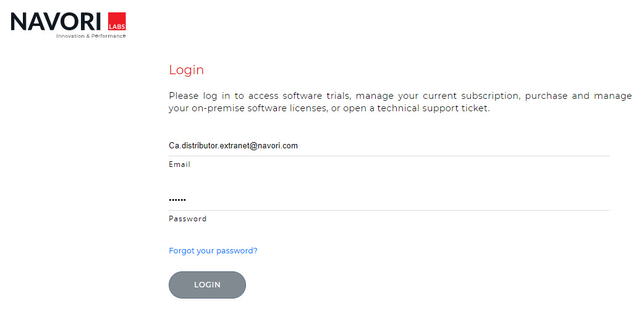Click the entered email address text
644x335 pixels.
click(233, 146)
